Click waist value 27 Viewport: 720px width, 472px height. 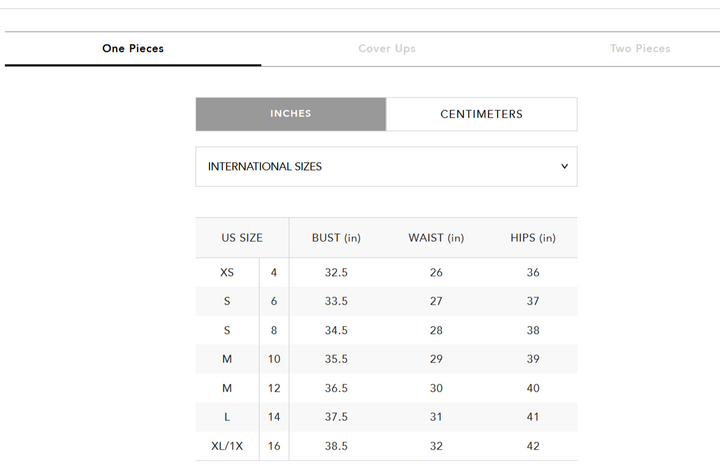pos(436,301)
